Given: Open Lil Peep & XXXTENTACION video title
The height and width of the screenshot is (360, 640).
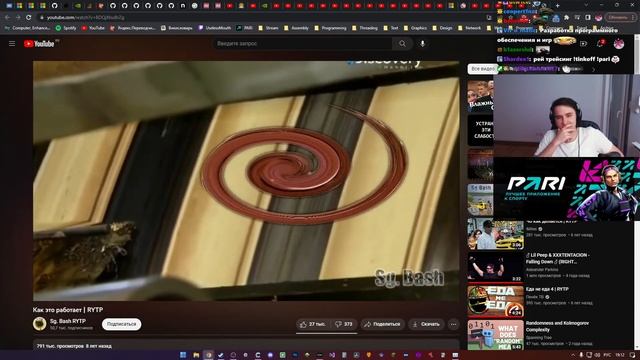Looking at the screenshot, I should 558,258.
